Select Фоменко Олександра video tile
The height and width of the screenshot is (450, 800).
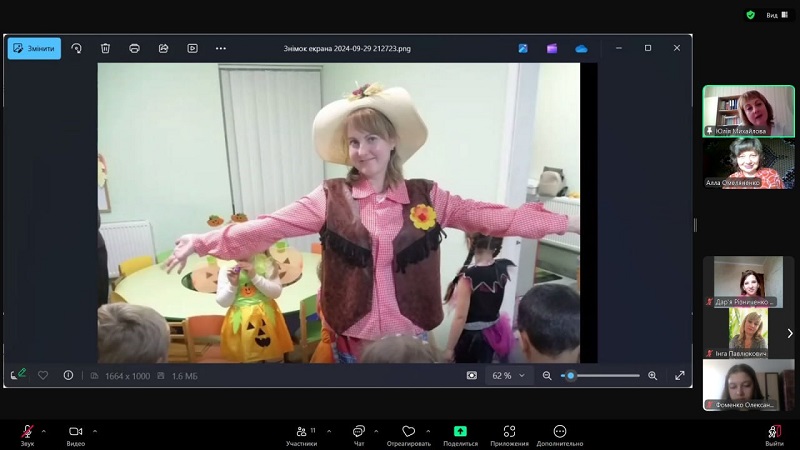[748, 385]
